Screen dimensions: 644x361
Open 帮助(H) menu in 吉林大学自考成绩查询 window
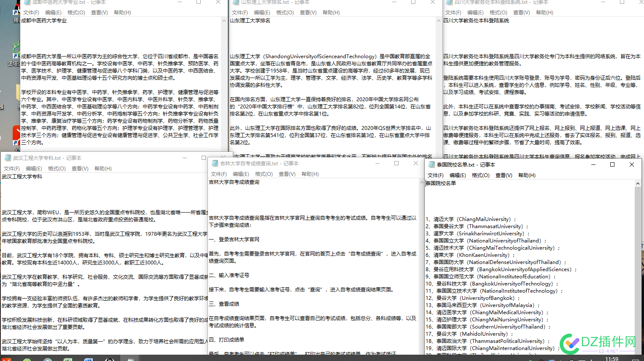point(310,174)
